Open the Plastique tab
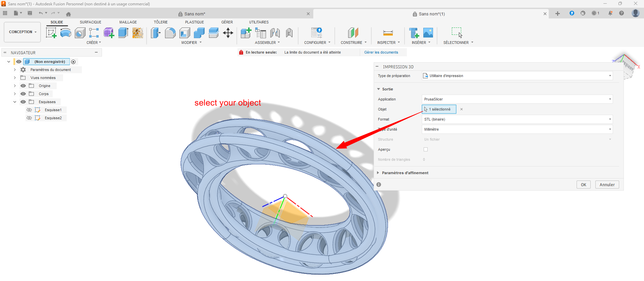 tap(195, 22)
